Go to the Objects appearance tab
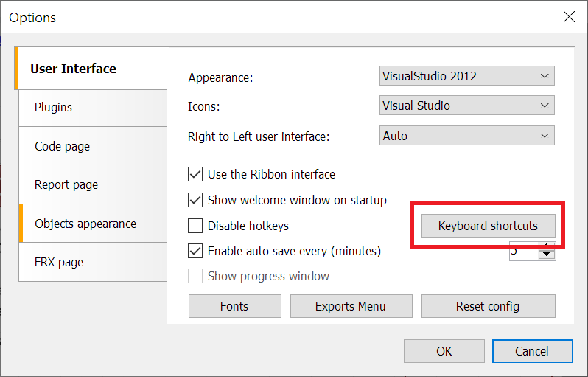Viewport: 588px width, 377px height. click(x=92, y=224)
